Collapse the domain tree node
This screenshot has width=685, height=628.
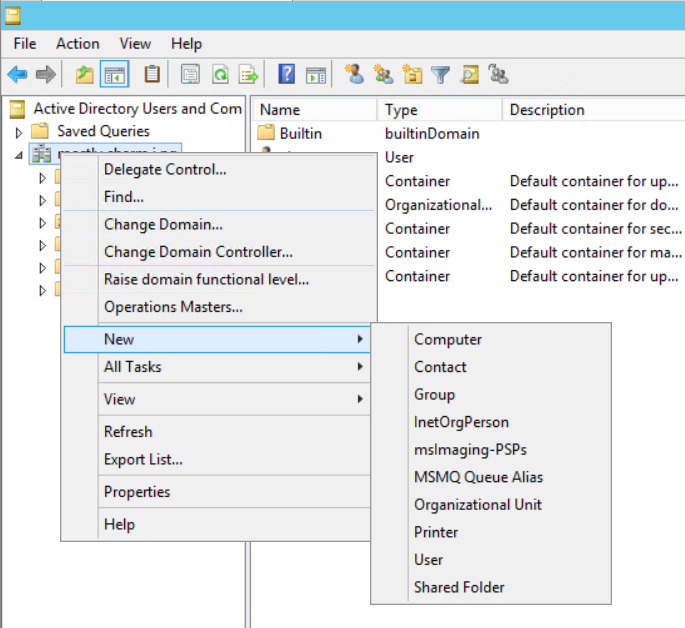coord(19,155)
